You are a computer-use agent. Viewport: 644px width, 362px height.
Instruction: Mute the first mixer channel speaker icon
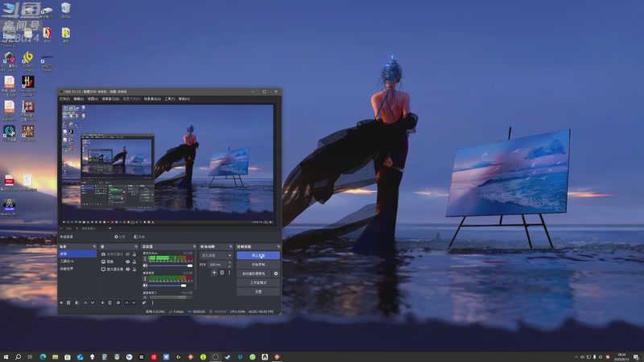pyautogui.click(x=145, y=265)
